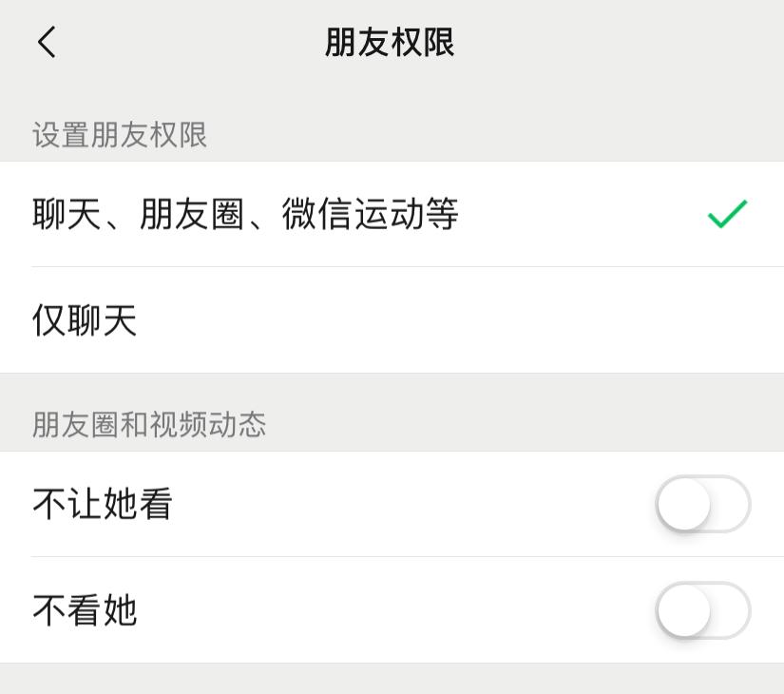Screen dimensions: 784x694
Task: Choose 聊天、朋友圈、微信运动等 permission
Action: coord(243,215)
